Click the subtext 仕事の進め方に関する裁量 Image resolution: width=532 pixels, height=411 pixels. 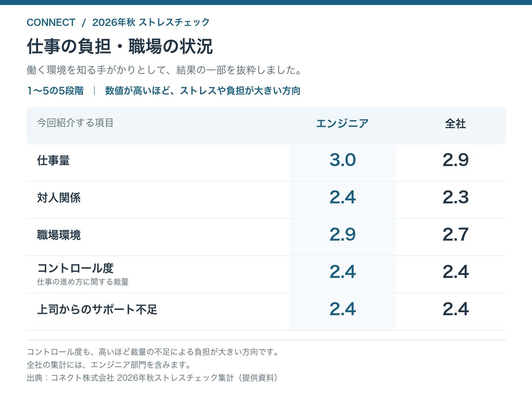point(83,282)
